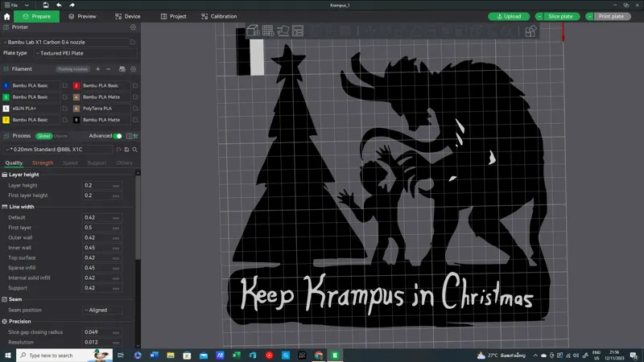Click the Slice plate button
The height and width of the screenshot is (362, 644).
pyautogui.click(x=561, y=16)
